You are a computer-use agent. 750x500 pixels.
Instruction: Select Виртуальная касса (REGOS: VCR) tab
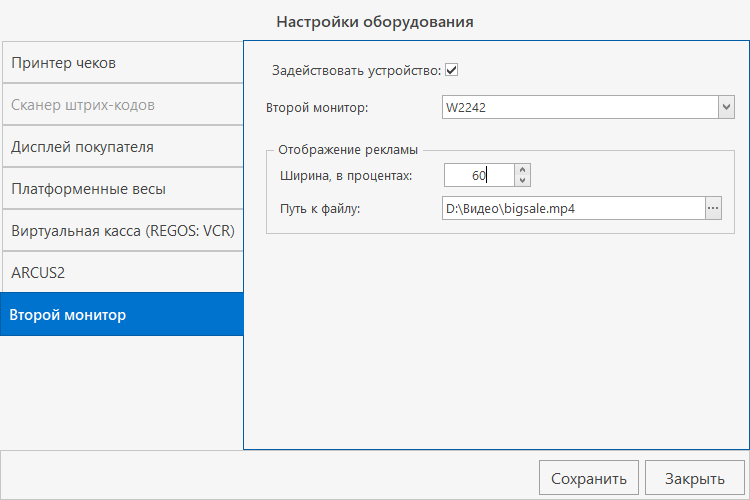tap(121, 231)
